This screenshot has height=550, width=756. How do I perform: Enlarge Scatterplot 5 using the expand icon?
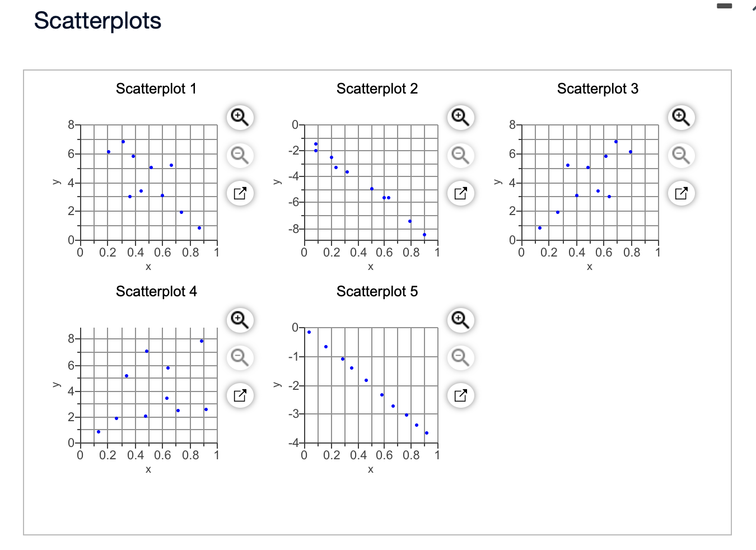460,395
